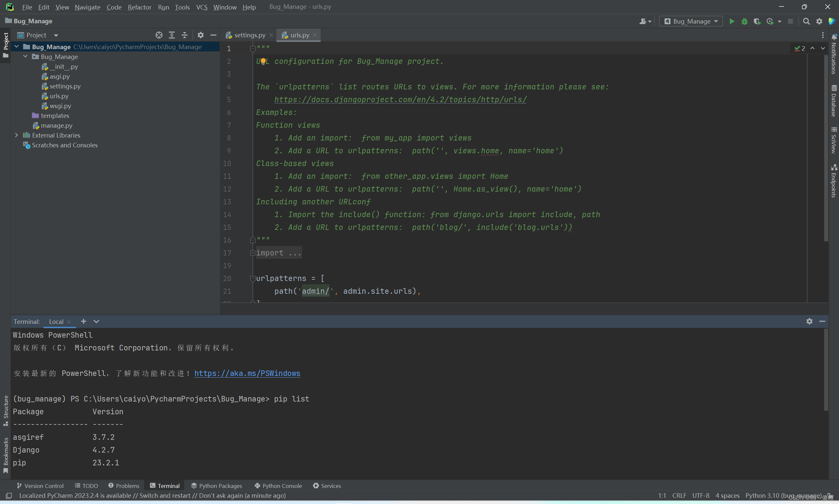Screen dimensions: 839x504
Task: Open terminal settings gear icon
Action: (x=809, y=321)
